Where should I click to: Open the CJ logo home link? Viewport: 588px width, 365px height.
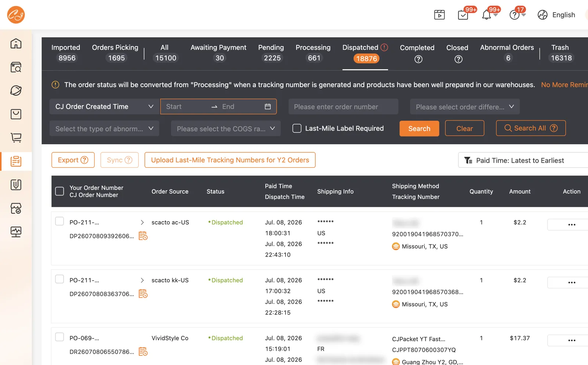[x=16, y=15]
